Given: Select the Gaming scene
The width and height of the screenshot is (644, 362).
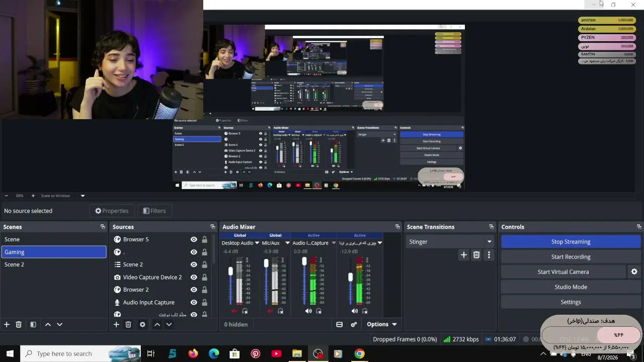Looking at the screenshot, I should click(x=54, y=252).
